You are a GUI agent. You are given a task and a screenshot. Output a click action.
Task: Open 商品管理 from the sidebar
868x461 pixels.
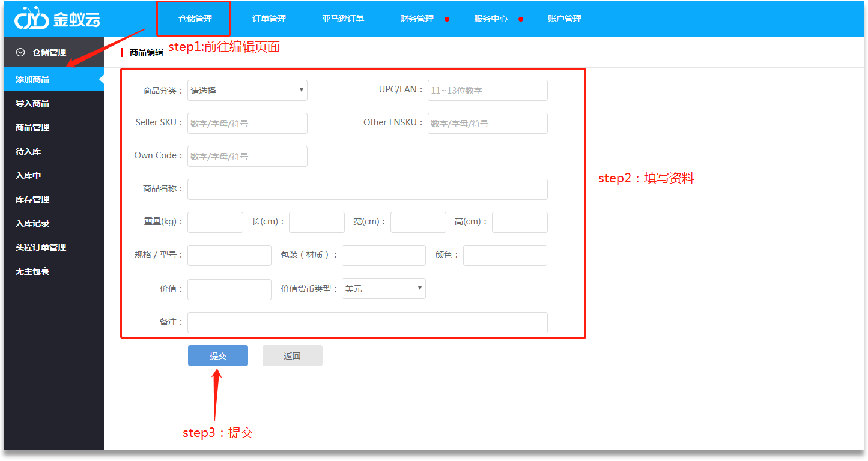[32, 127]
